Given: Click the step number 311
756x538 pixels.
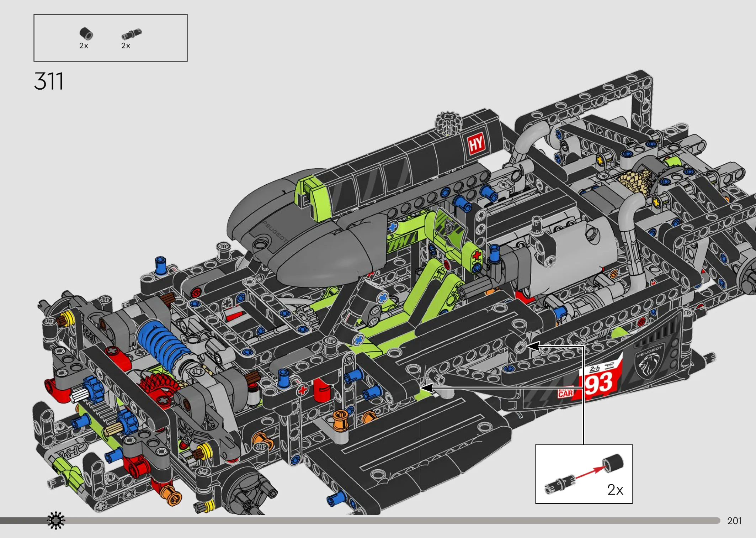Looking at the screenshot, I should click(x=49, y=81).
